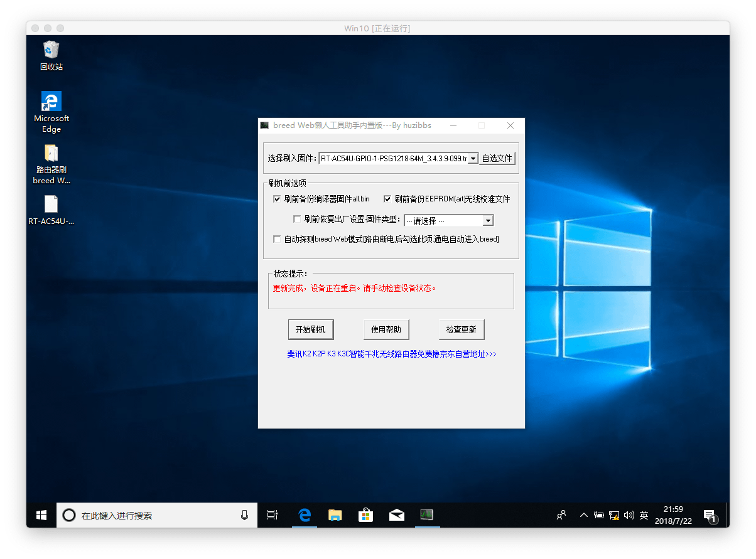
Task: Click the volume speaker icon
Action: [x=629, y=515]
